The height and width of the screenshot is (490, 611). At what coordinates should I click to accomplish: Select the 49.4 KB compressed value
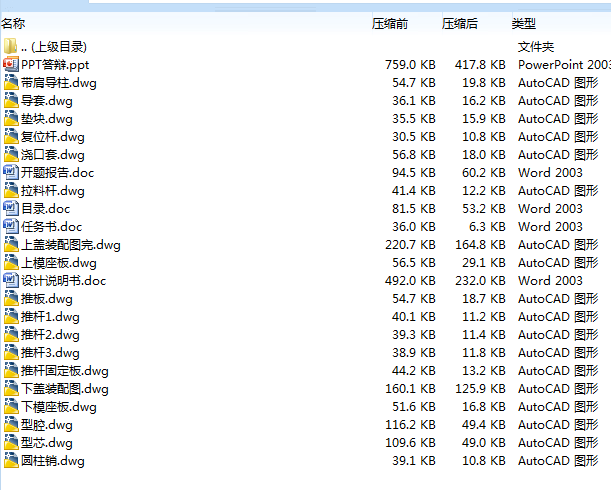point(484,425)
